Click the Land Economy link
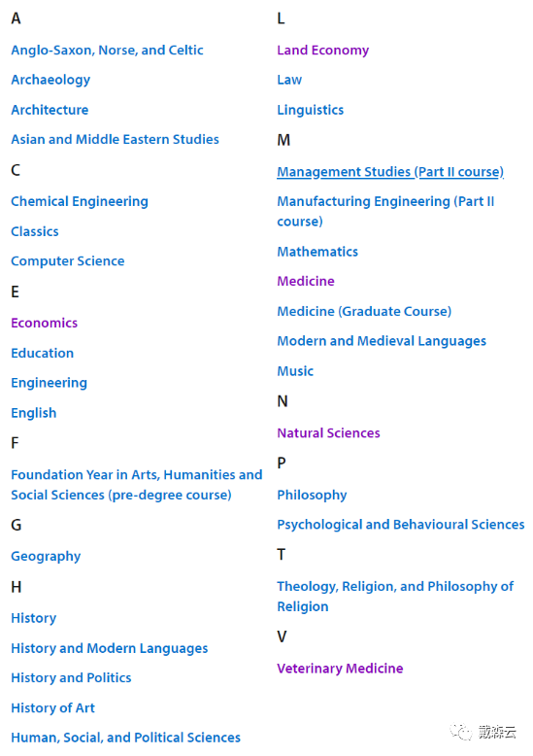The width and height of the screenshot is (533, 756). click(323, 51)
